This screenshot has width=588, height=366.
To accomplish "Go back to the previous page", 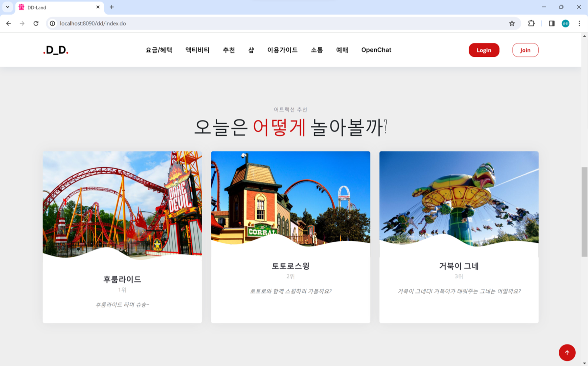I will pos(9,23).
